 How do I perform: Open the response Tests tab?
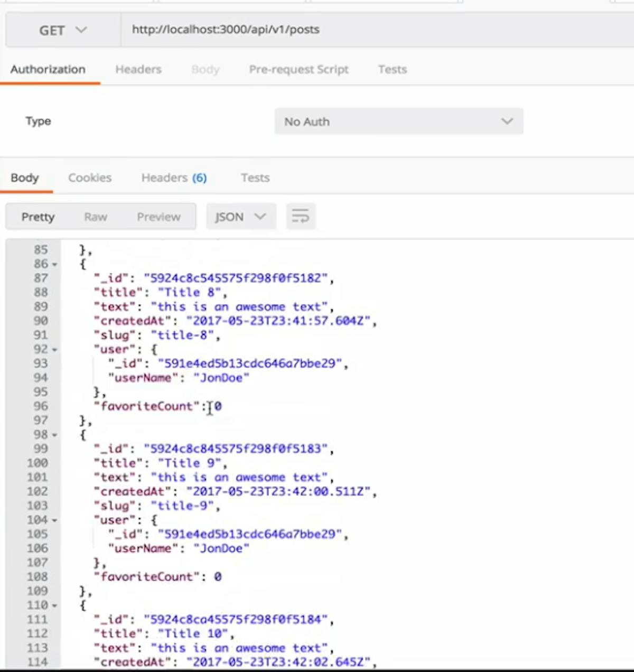click(x=255, y=178)
